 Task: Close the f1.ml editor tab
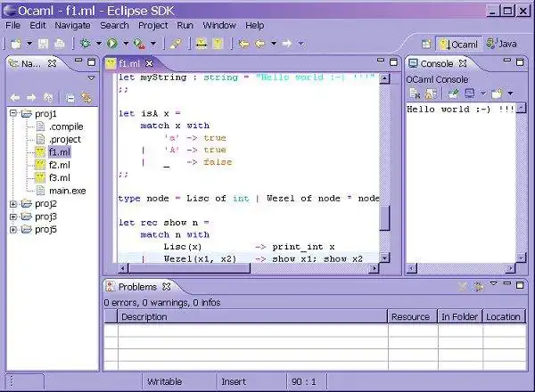tap(149, 63)
